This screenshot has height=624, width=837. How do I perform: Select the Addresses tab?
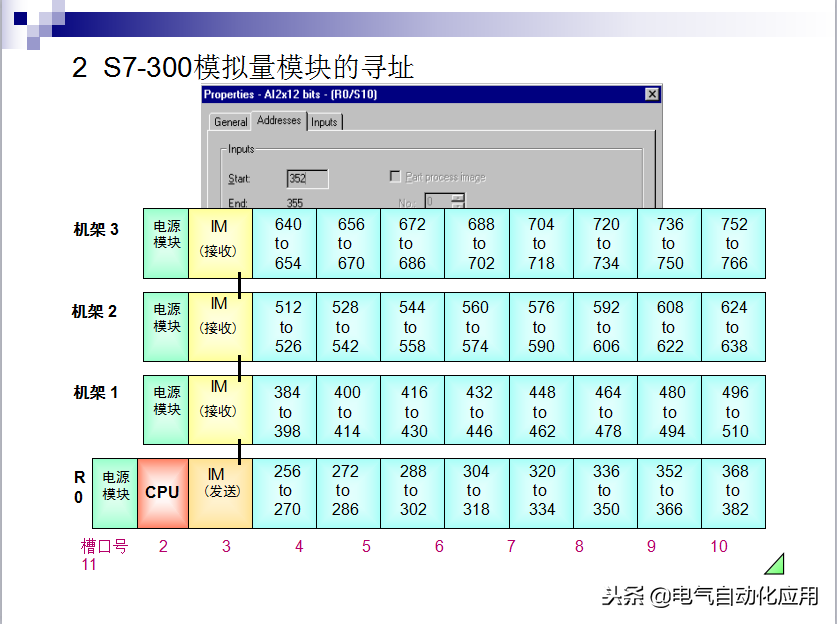(279, 121)
